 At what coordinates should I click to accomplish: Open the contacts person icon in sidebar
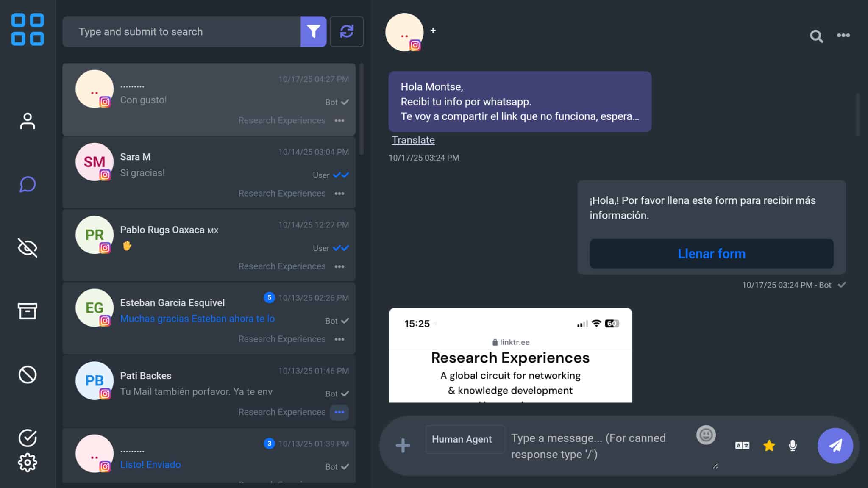(x=28, y=121)
